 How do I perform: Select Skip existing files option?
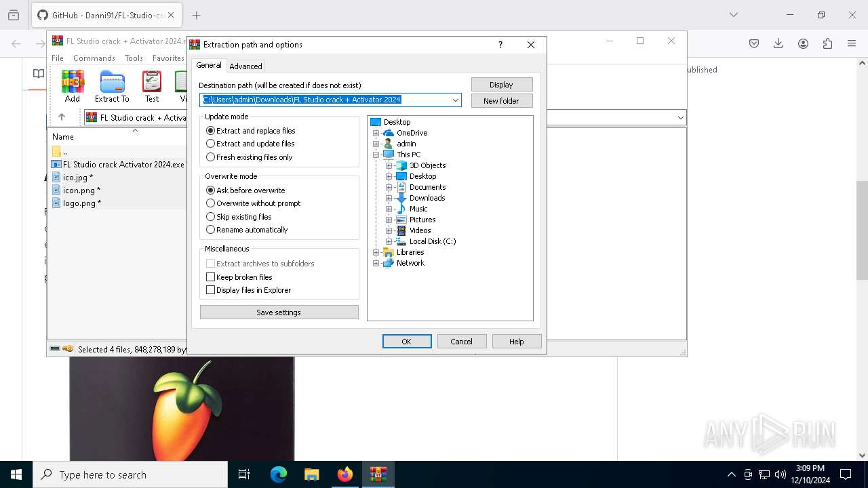(x=239, y=217)
